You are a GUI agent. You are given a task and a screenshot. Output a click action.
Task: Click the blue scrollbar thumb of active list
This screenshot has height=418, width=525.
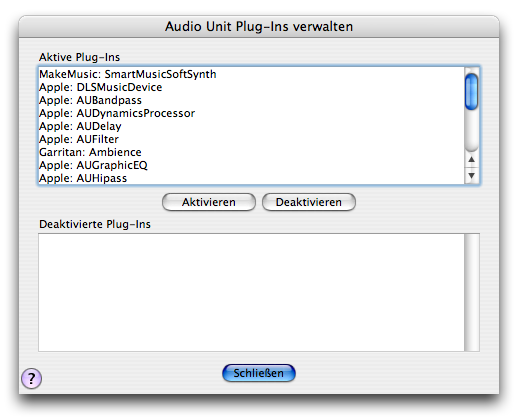click(x=471, y=91)
